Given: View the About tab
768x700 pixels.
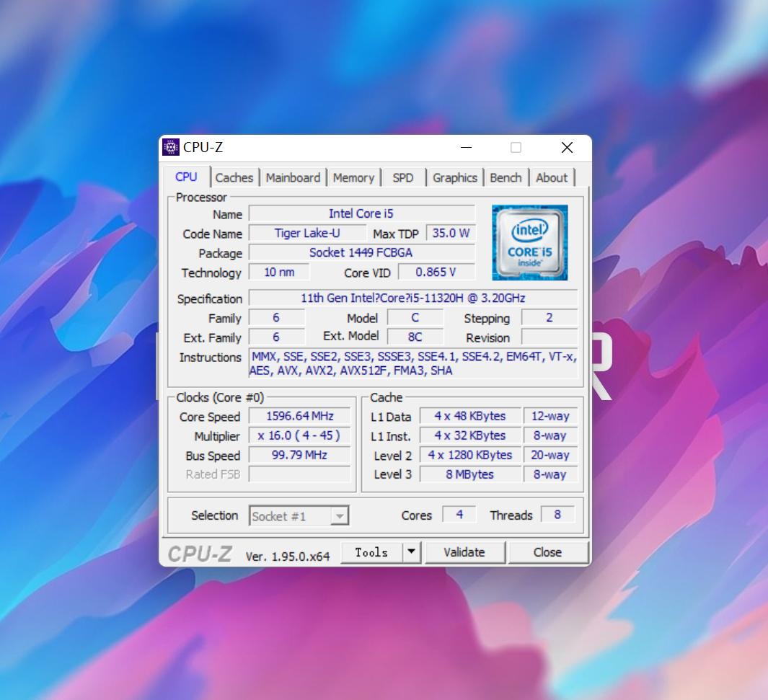Looking at the screenshot, I should coord(552,177).
